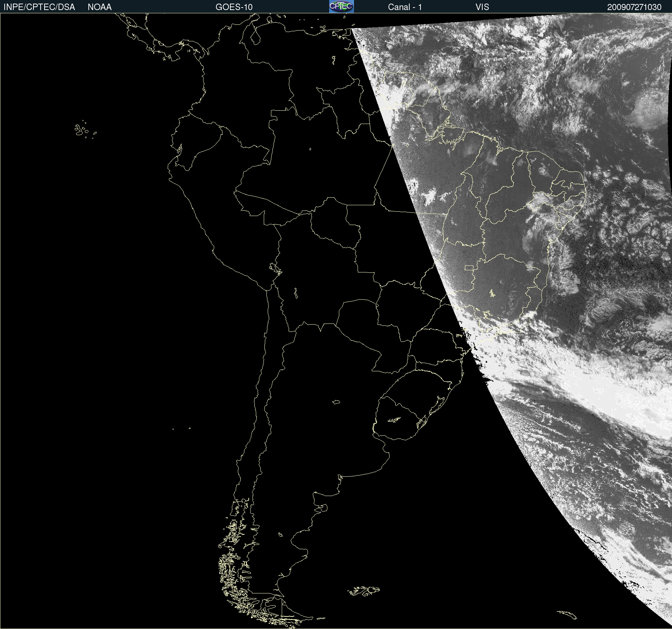Screen dimensions: 672x629
Task: Select the Canal - 1 channel label
Action: click(405, 7)
